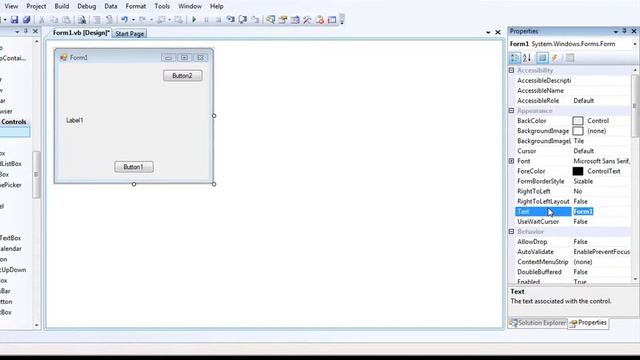
Task: Click the Step Into debug icon
Action: point(231,20)
